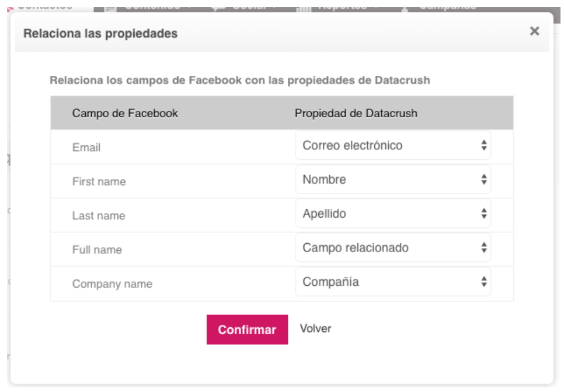Select the Full name field label

pos(97,250)
